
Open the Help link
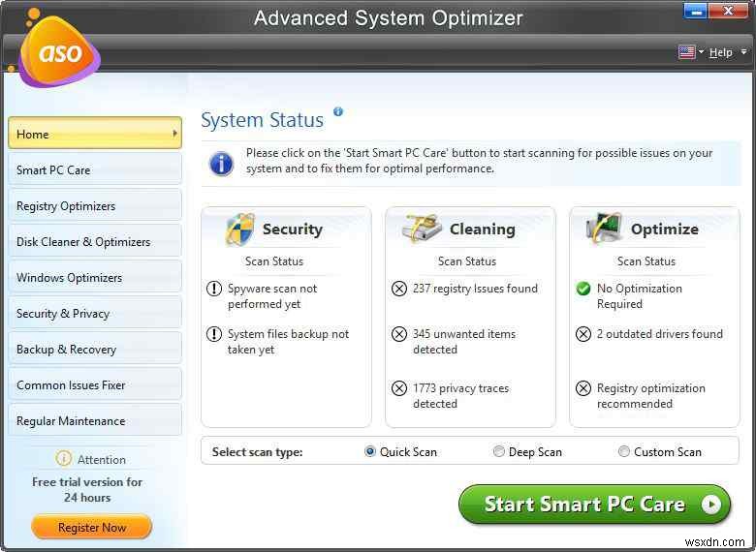point(720,52)
